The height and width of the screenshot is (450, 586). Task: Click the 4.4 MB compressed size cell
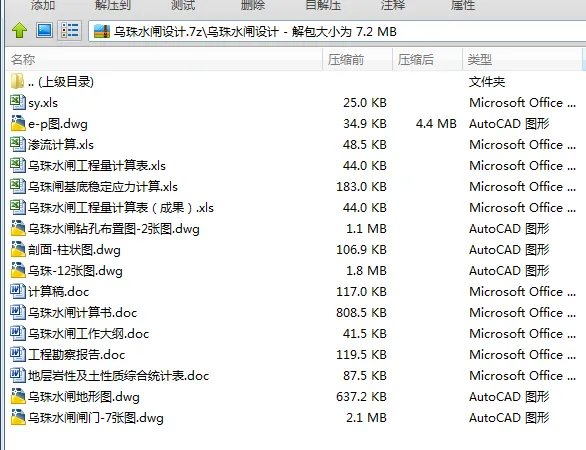tap(436, 124)
